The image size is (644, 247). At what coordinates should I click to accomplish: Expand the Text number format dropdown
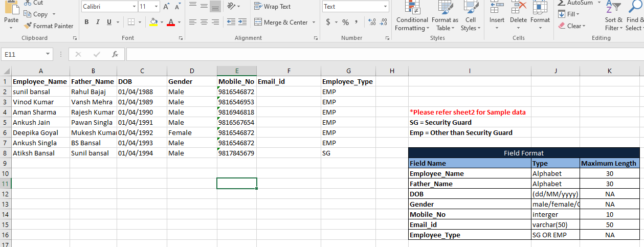[385, 7]
